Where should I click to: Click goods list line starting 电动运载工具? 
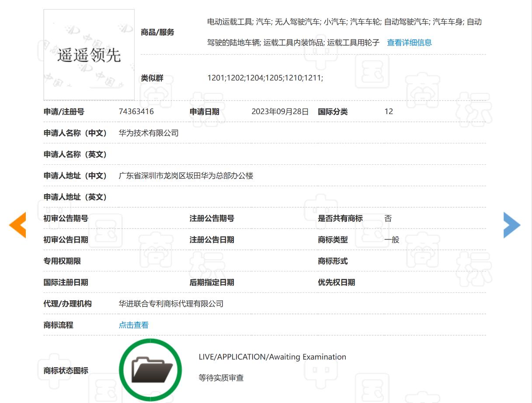pyautogui.click(x=344, y=21)
